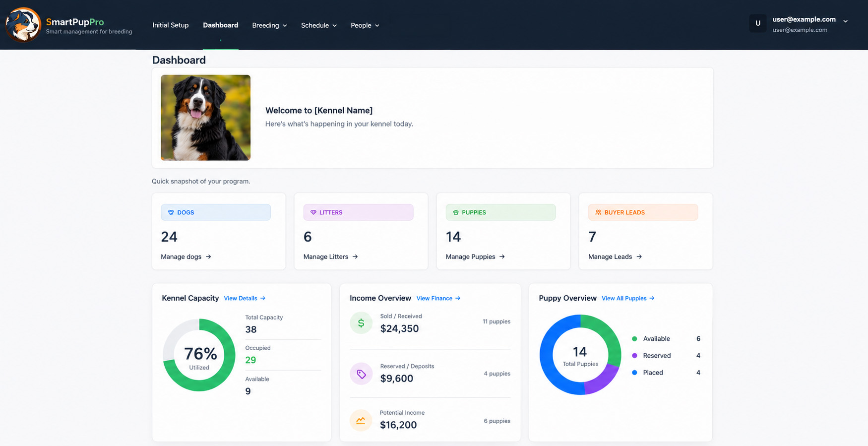Click the "Smart management for breeding" tagline
The image size is (868, 446).
click(89, 32)
